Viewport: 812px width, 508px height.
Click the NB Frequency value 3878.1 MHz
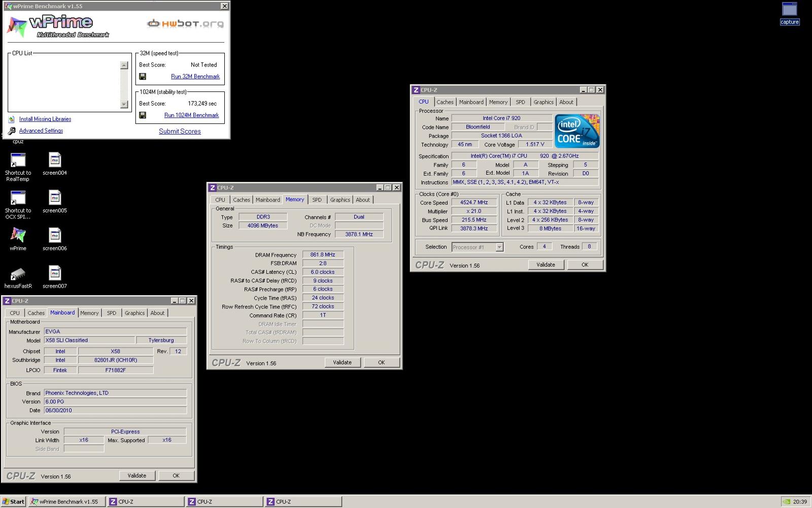[359, 235]
